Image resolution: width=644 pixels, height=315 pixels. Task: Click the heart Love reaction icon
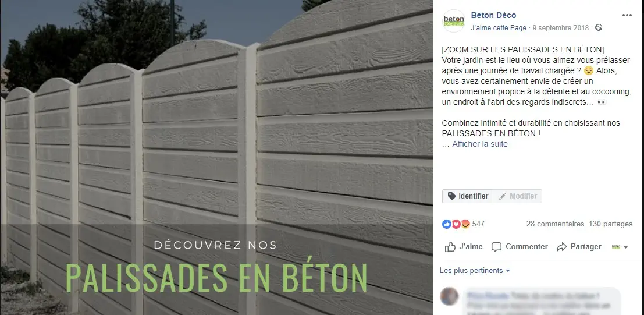pyautogui.click(x=456, y=224)
